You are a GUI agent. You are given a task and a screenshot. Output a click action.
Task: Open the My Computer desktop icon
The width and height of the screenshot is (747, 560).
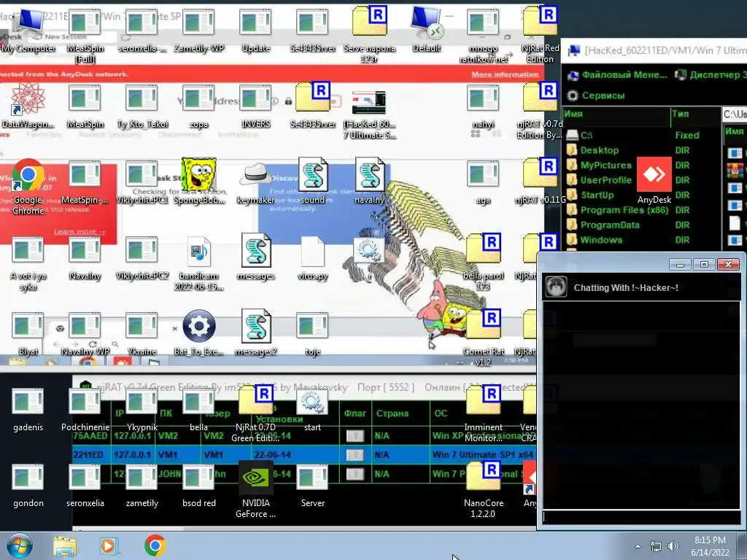28,30
